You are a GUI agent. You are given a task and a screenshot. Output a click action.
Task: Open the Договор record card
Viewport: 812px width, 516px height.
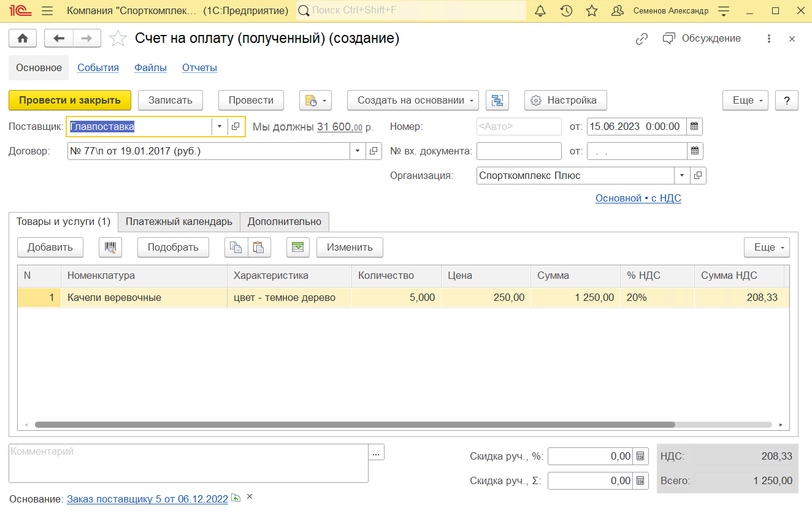[373, 151]
